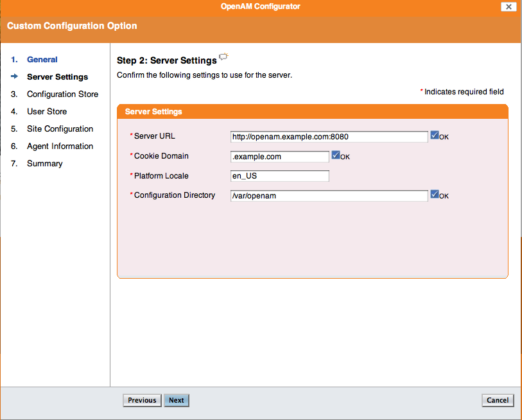The height and width of the screenshot is (420, 522).
Task: Click the 'Indicates required field' note
Action: point(464,92)
